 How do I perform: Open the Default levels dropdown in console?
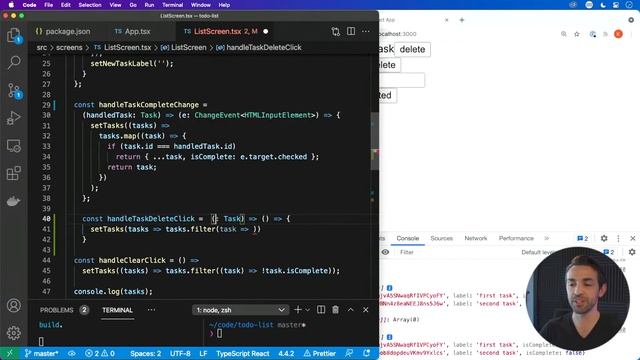pyautogui.click(x=538, y=252)
